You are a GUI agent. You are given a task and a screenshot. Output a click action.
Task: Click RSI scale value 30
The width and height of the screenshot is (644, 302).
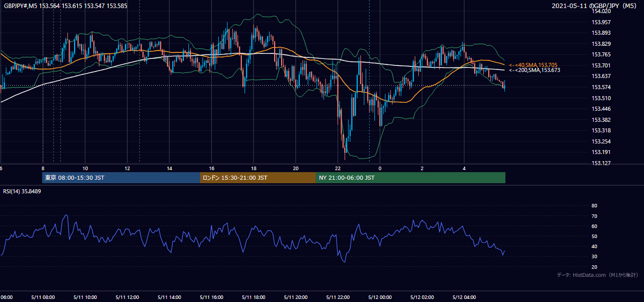point(594,257)
